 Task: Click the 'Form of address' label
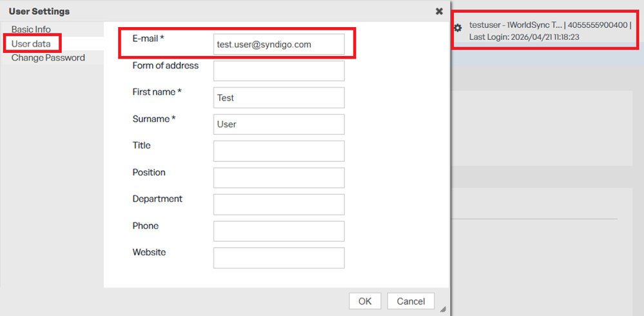pyautogui.click(x=166, y=65)
